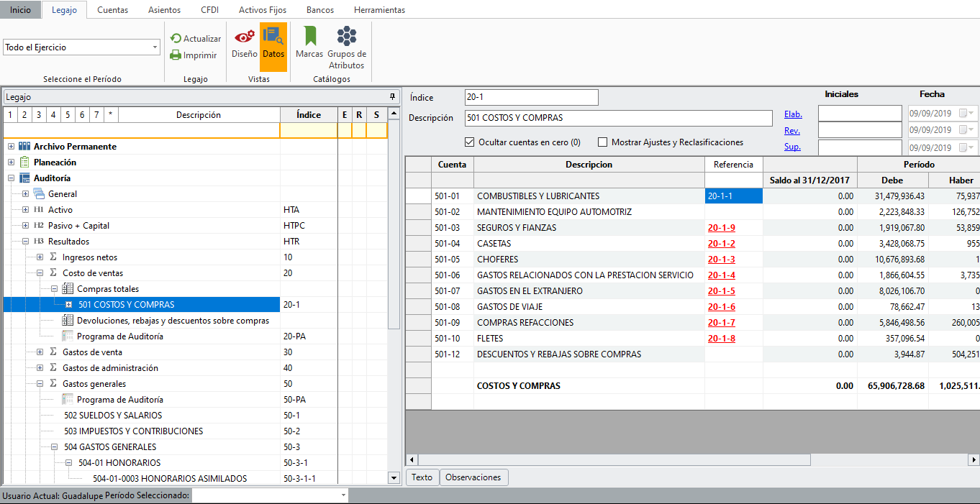980x504 pixels.
Task: Collapse the Costo de ventas node
Action: 40,273
